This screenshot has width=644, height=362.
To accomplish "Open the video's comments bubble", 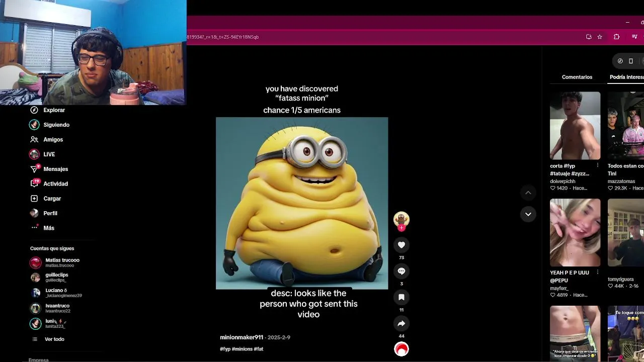I will [x=401, y=271].
